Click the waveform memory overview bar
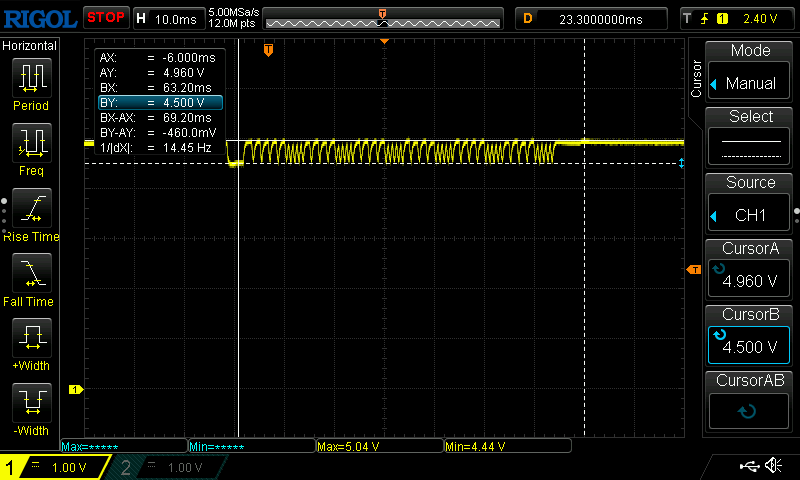Viewport: 800px width, 480px height. 383,19
